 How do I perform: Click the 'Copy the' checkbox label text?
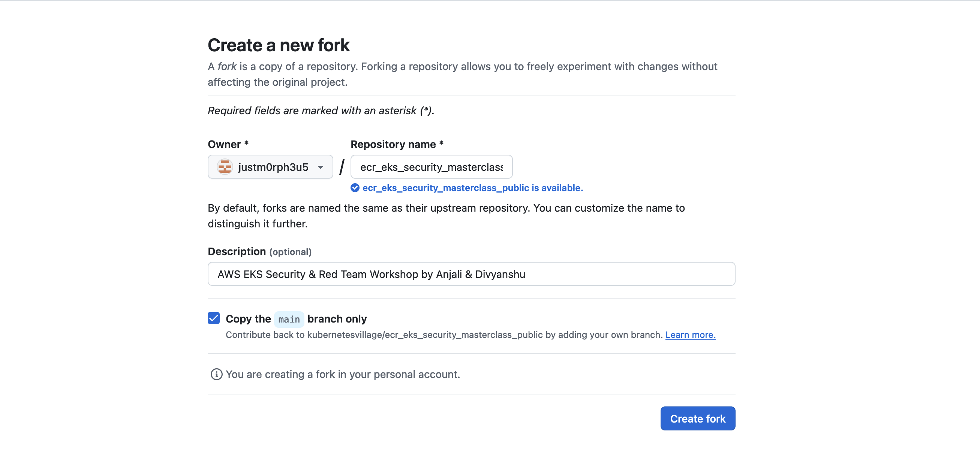point(248,319)
